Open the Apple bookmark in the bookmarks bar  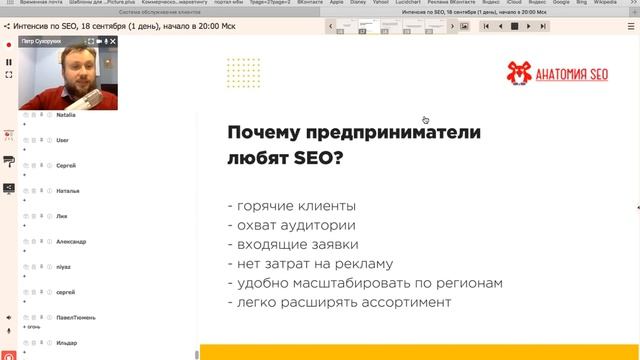[336, 2]
